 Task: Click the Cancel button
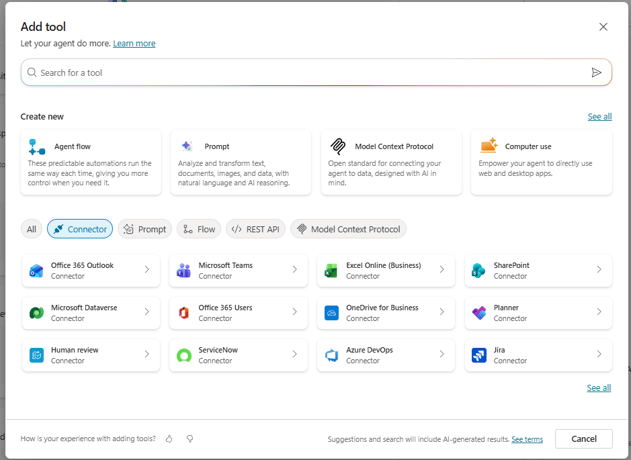pyautogui.click(x=584, y=439)
